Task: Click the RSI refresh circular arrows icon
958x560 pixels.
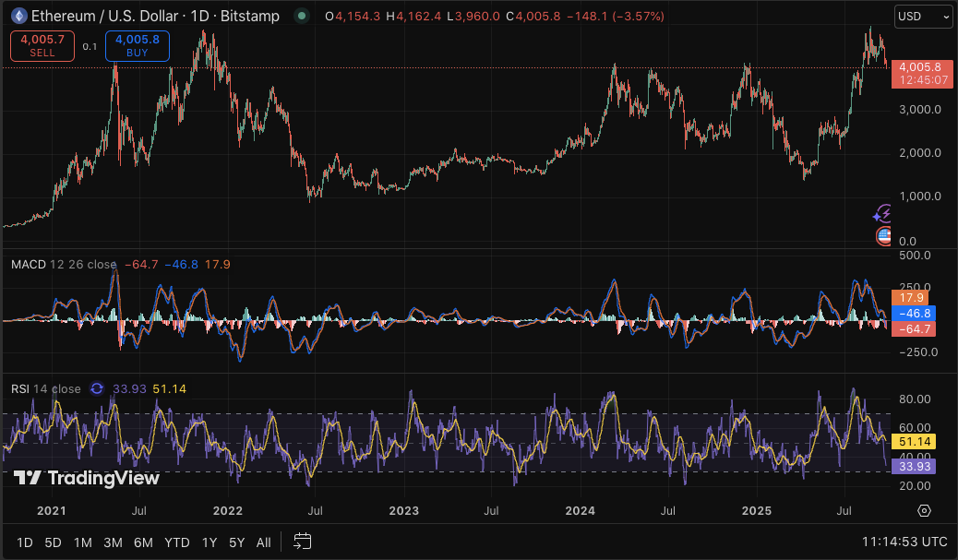Action: [x=97, y=388]
